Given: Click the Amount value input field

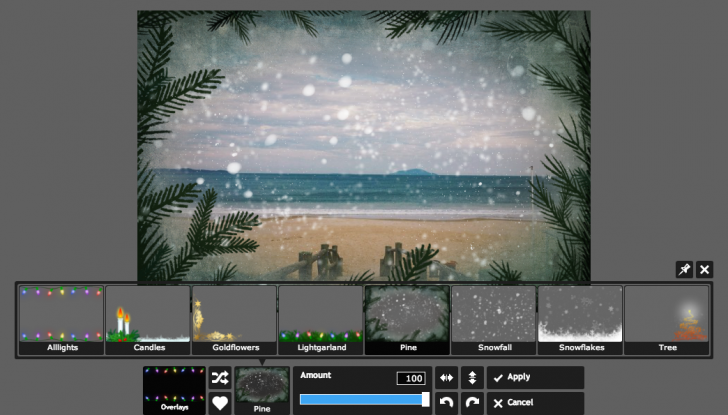Looking at the screenshot, I should pos(411,378).
